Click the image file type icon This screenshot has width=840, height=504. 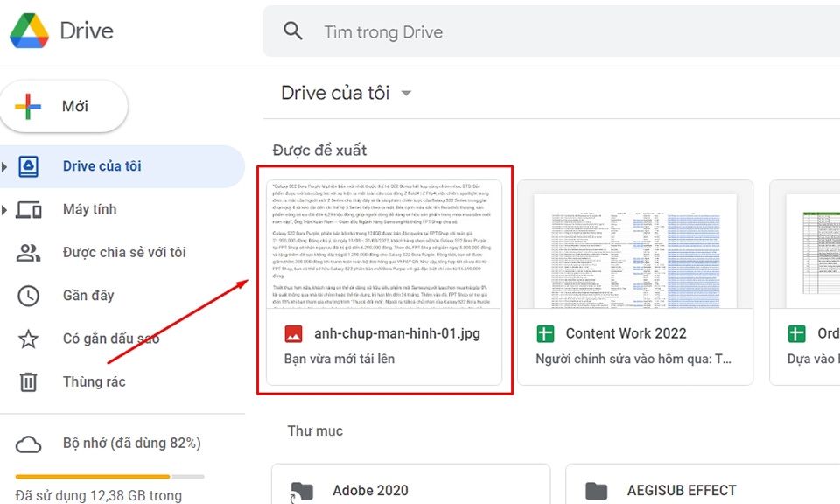point(294,333)
